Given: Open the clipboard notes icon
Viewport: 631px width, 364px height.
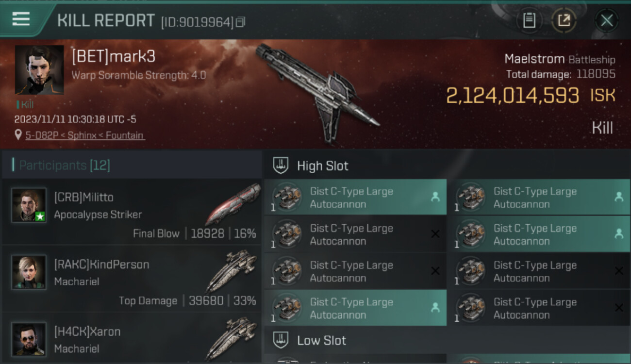Looking at the screenshot, I should click(529, 20).
